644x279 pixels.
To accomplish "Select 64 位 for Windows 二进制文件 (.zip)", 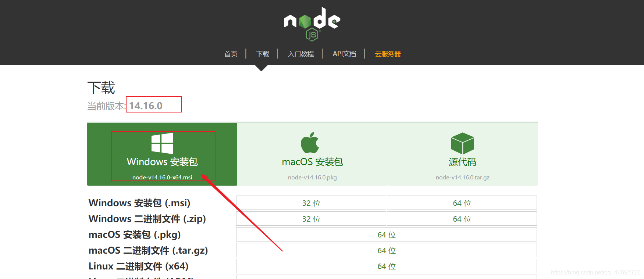I will tap(462, 219).
